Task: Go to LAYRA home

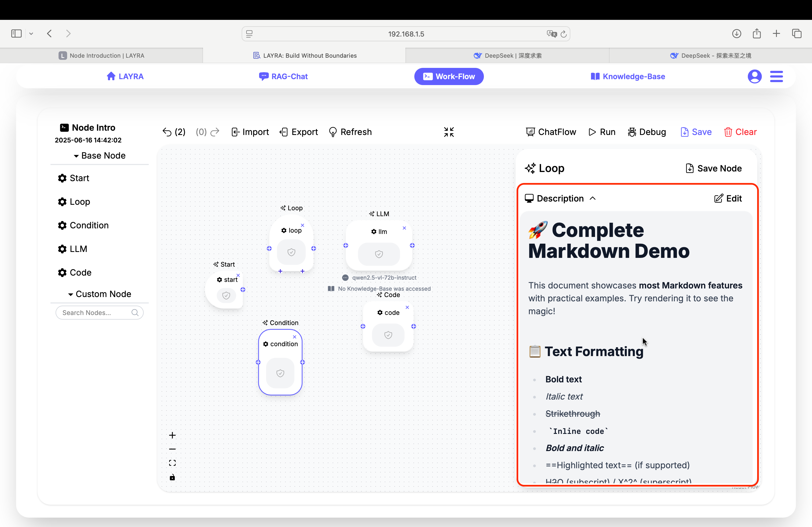Action: click(125, 76)
